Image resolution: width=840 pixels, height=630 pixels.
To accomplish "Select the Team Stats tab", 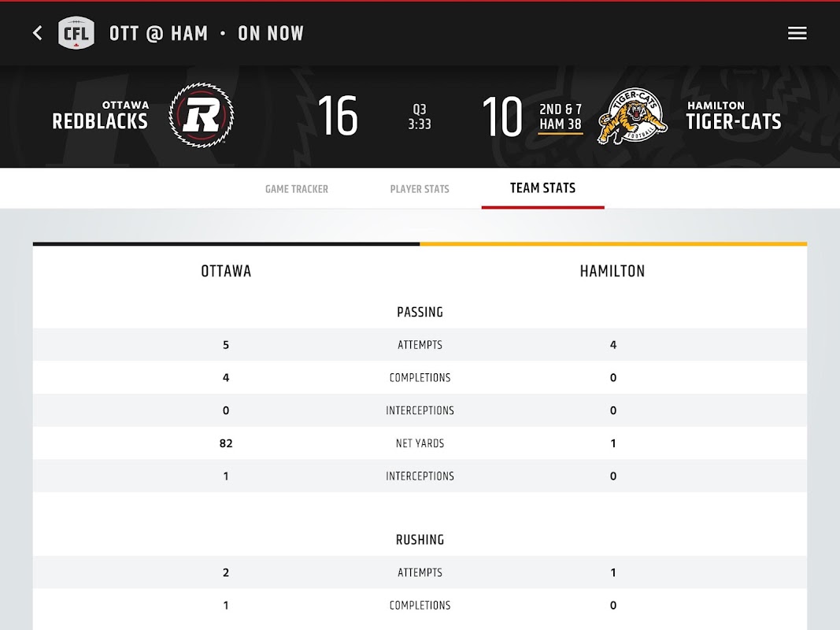I will 542,188.
